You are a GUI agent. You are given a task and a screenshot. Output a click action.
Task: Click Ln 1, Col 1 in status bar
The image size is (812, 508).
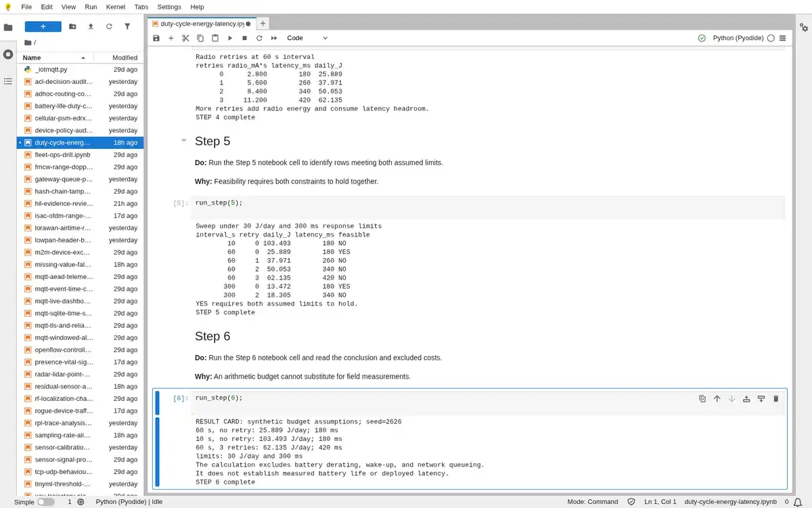tap(660, 502)
